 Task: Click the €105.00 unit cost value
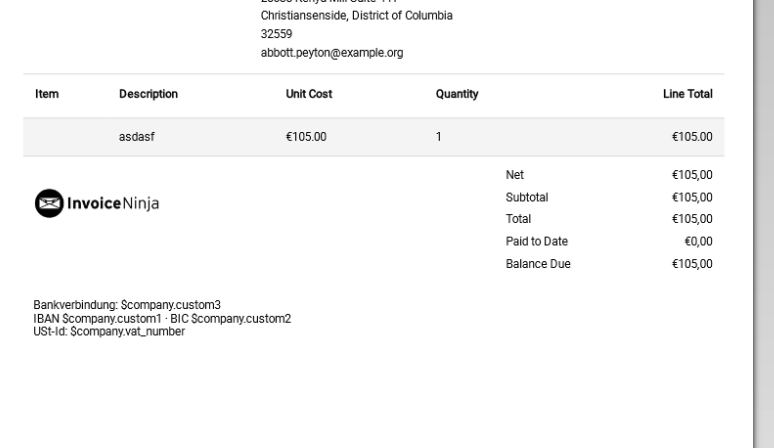[306, 137]
